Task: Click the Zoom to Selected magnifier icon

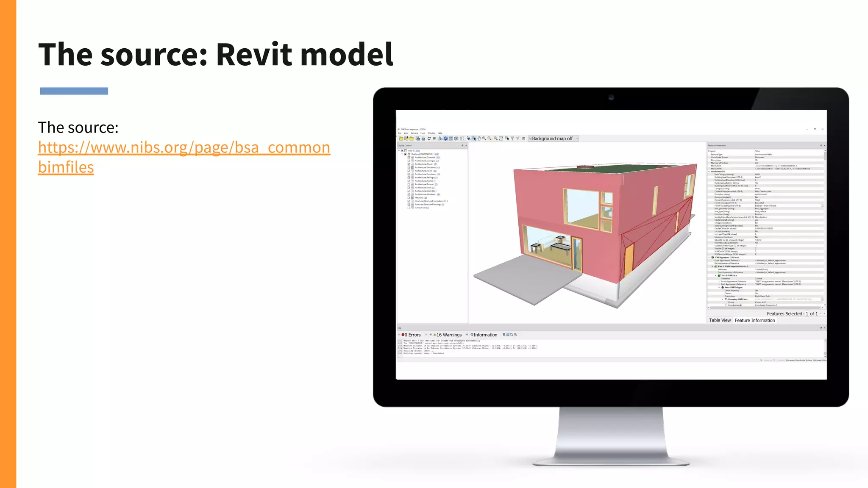Action: [495, 139]
